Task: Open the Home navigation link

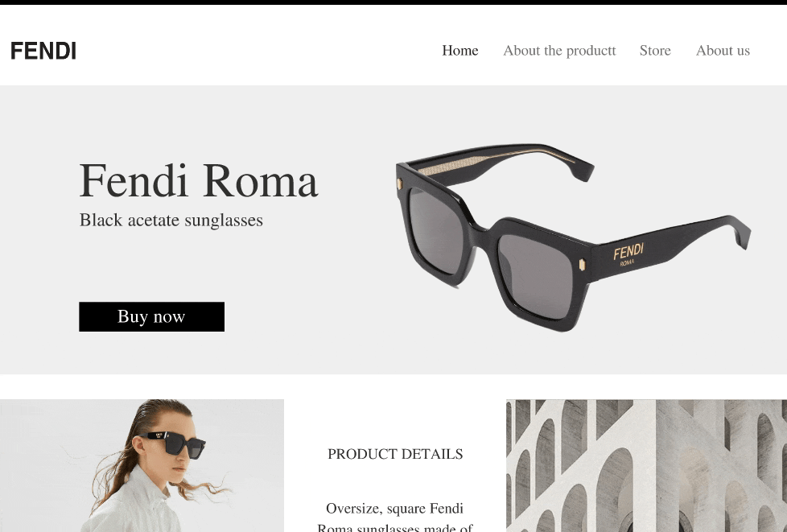Action: coord(459,50)
